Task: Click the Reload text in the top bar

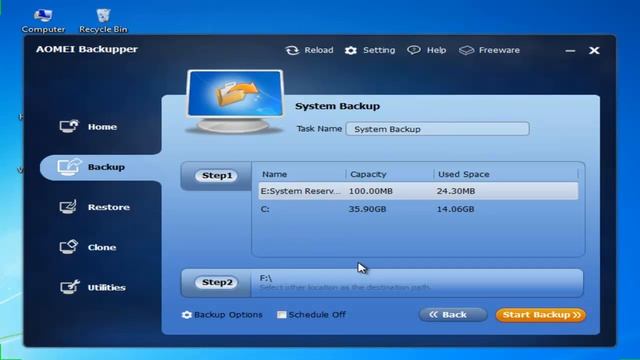Action: click(x=319, y=50)
